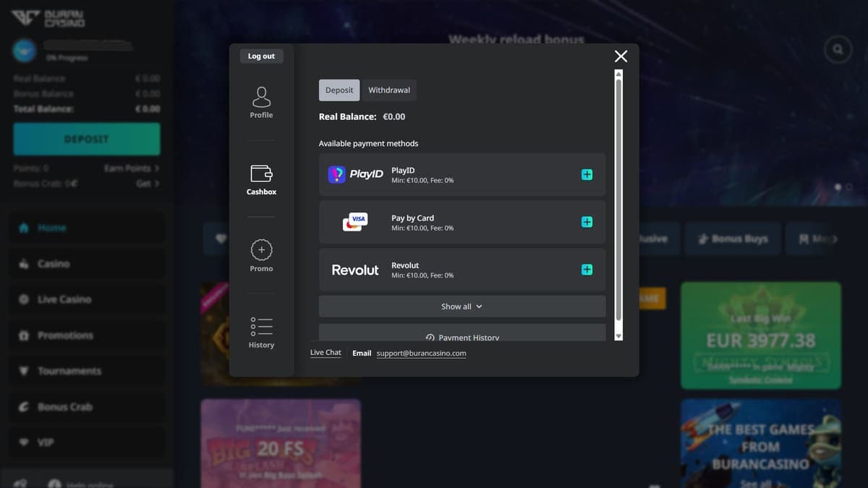The image size is (868, 488).
Task: Click the Buran Casino logo
Action: coord(48,18)
